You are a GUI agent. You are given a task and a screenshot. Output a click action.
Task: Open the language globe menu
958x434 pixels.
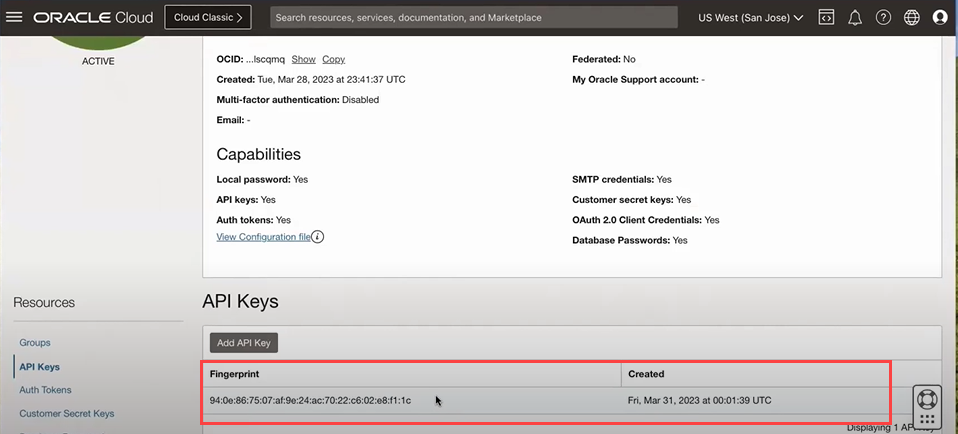(912, 18)
